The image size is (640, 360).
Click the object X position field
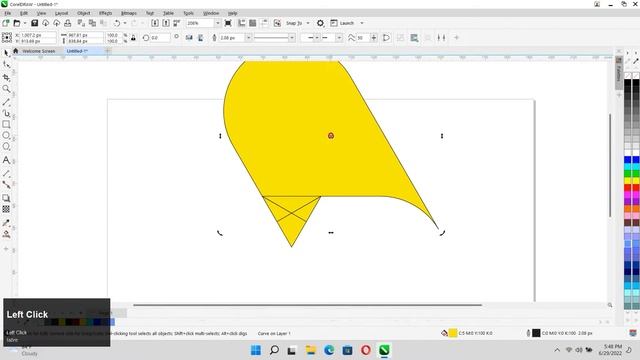37,35
